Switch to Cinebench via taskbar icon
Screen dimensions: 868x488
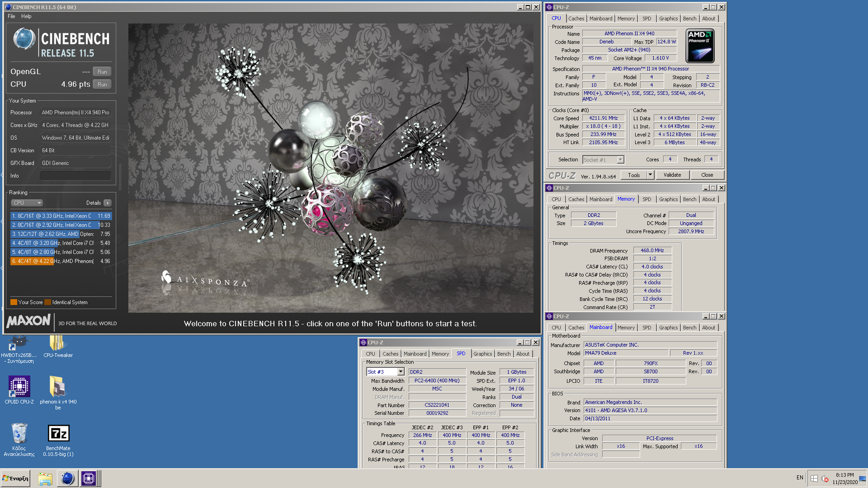[x=67, y=479]
